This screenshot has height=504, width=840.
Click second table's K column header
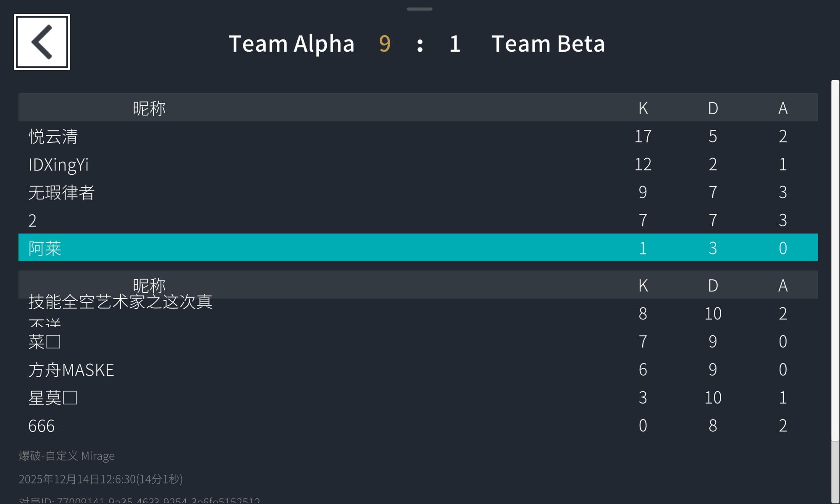[643, 286]
